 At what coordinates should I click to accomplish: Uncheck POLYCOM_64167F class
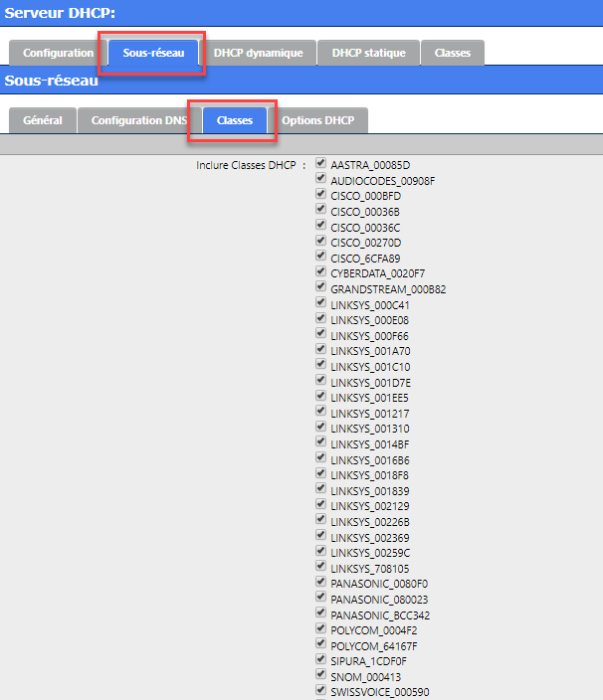pyautogui.click(x=320, y=643)
